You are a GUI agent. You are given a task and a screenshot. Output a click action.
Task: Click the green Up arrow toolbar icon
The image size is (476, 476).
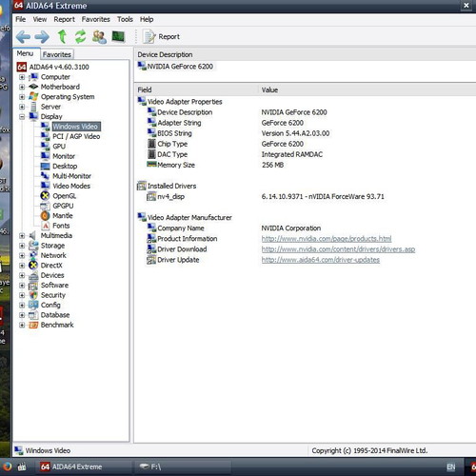click(x=62, y=36)
